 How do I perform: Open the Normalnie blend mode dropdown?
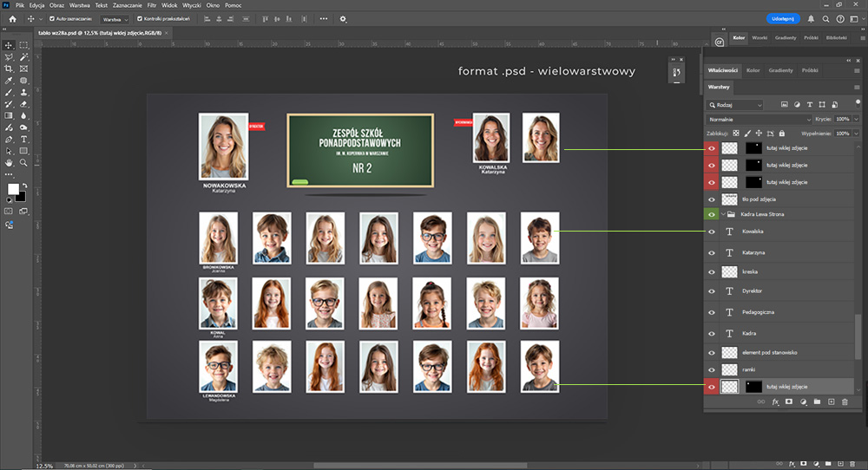point(759,119)
